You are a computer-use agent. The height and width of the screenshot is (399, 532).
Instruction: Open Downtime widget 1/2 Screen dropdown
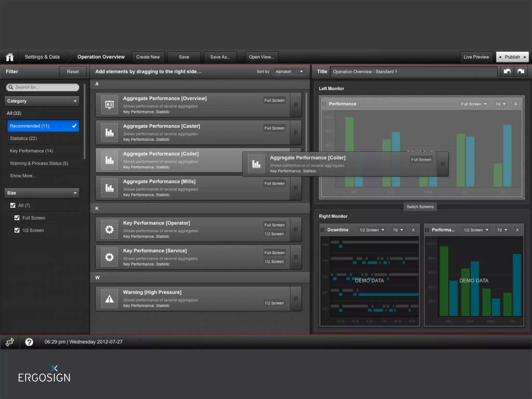coord(372,230)
